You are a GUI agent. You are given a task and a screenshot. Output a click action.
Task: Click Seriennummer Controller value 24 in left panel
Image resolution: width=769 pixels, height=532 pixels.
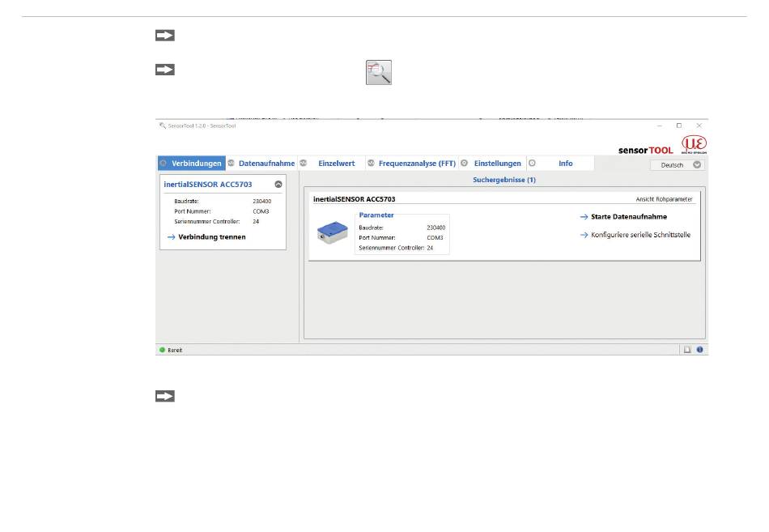[256, 222]
